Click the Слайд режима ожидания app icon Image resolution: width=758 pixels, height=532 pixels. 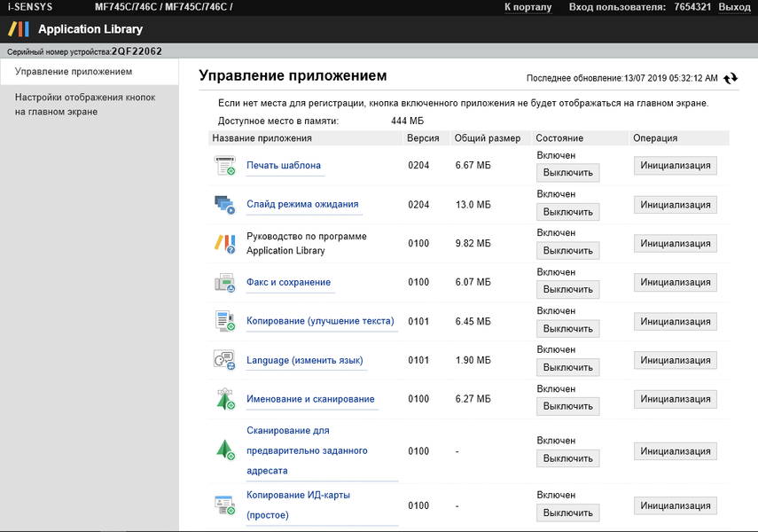click(x=224, y=204)
